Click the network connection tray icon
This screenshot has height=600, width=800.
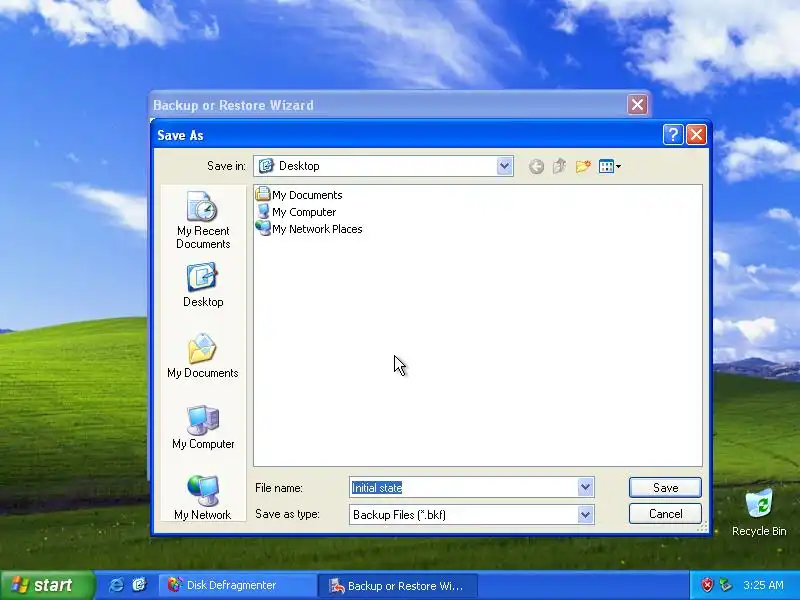coord(725,585)
